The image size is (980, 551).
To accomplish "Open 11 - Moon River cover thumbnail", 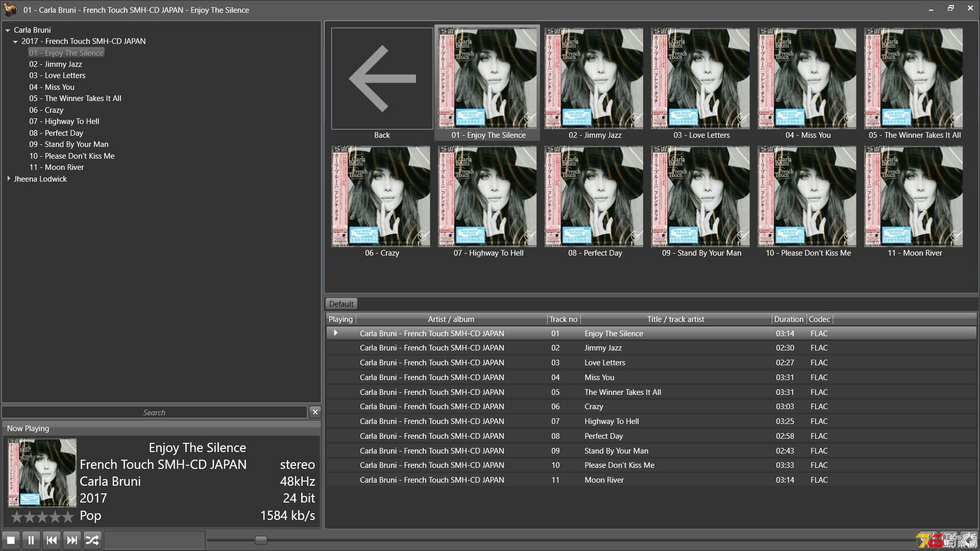I will 914,196.
